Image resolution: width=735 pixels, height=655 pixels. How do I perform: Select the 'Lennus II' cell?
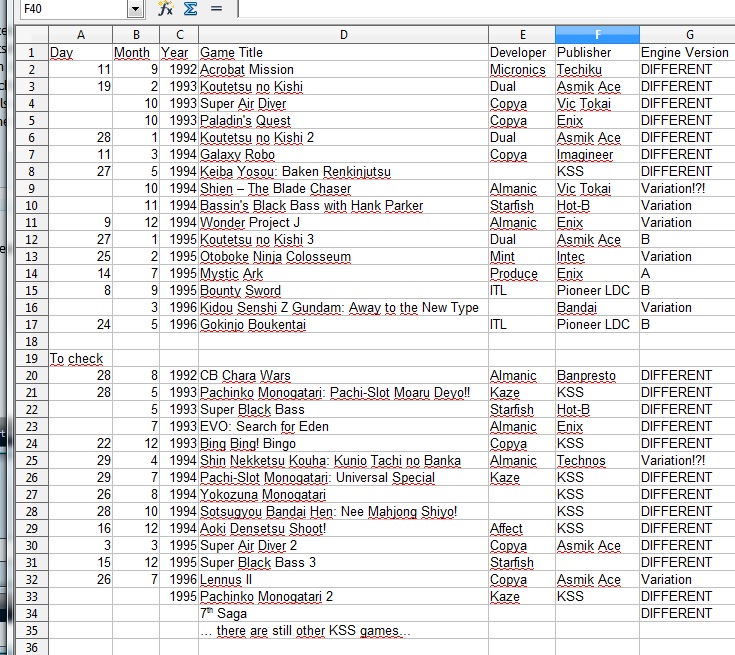click(x=344, y=580)
